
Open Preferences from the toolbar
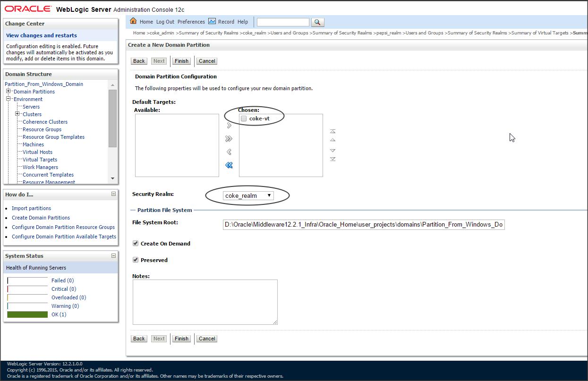(x=191, y=22)
